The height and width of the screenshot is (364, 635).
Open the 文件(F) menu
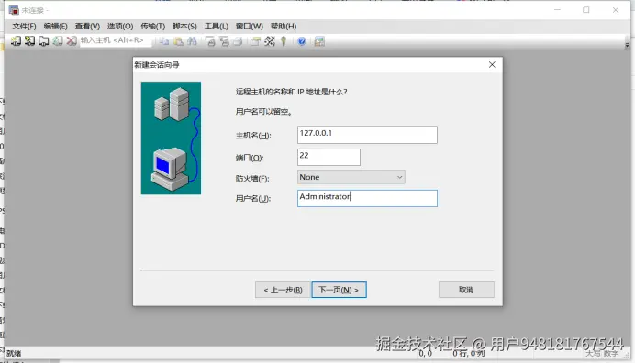24,27
